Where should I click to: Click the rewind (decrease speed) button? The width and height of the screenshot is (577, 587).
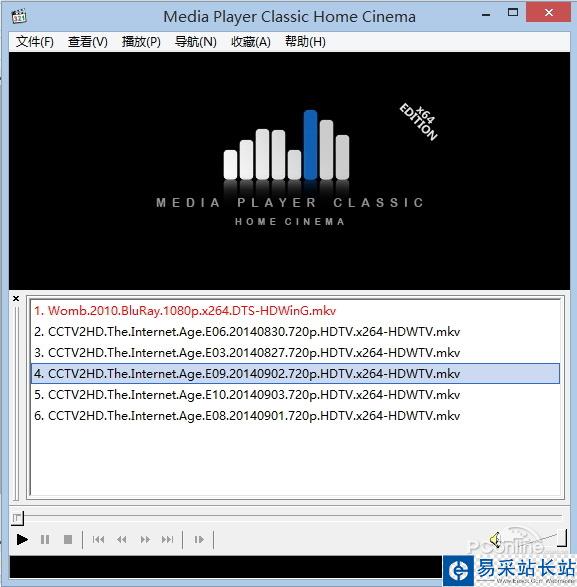pos(122,539)
